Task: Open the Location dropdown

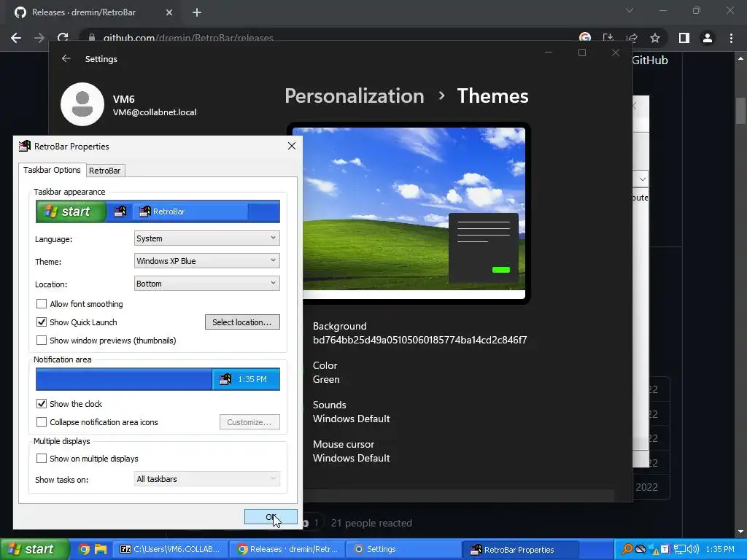Action: point(206,284)
